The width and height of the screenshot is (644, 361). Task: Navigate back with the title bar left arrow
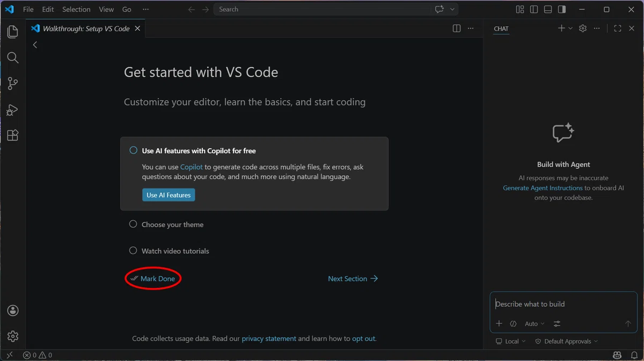[x=192, y=9]
